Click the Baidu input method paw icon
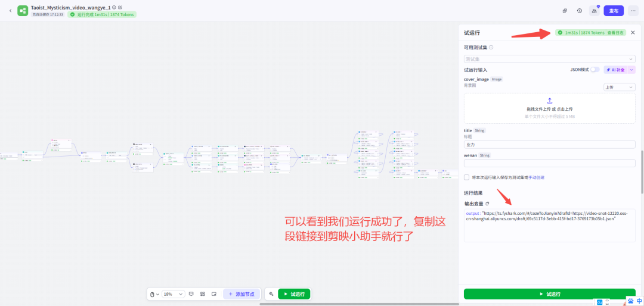 [x=630, y=301]
